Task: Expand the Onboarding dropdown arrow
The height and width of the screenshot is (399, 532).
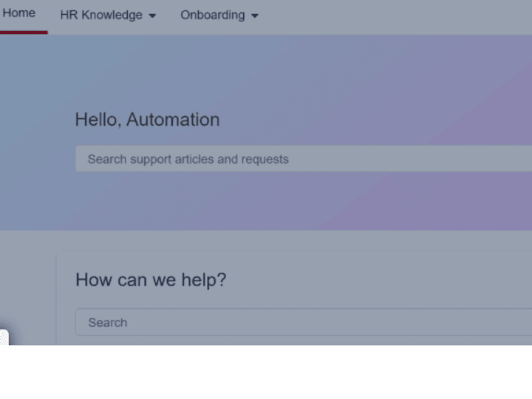Action: click(x=255, y=16)
